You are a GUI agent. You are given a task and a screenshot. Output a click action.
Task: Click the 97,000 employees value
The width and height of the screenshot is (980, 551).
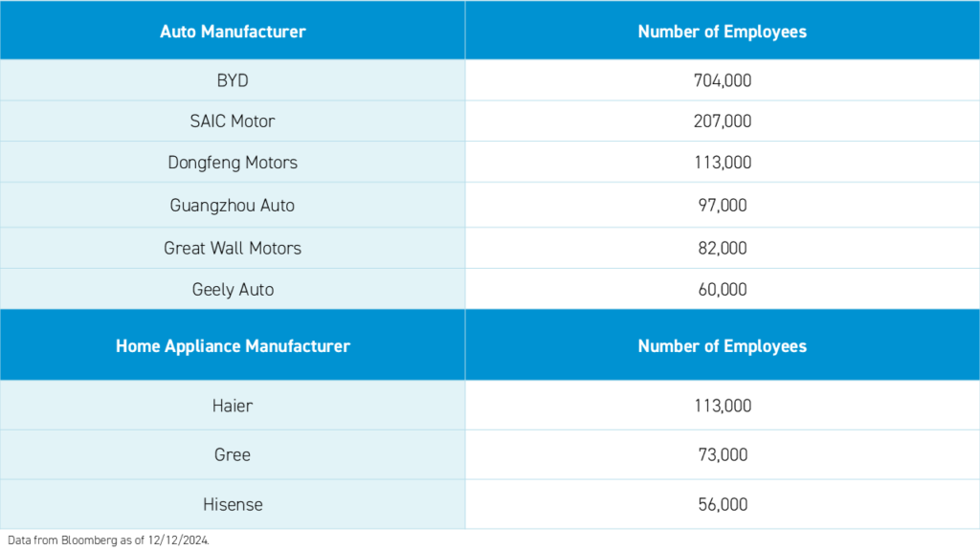723,205
